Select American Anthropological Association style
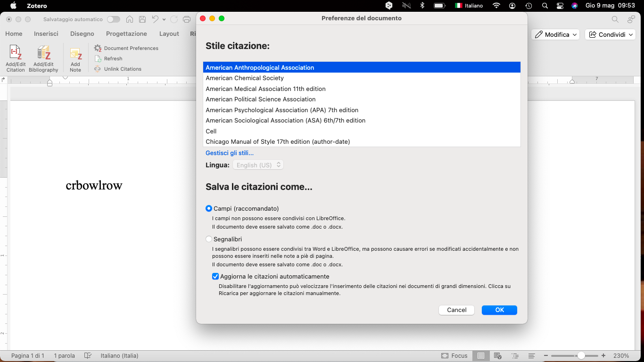 362,67
